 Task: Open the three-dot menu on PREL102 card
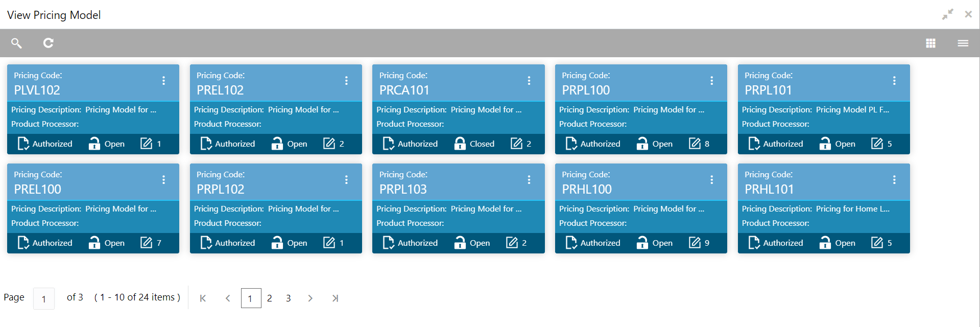coord(346,81)
